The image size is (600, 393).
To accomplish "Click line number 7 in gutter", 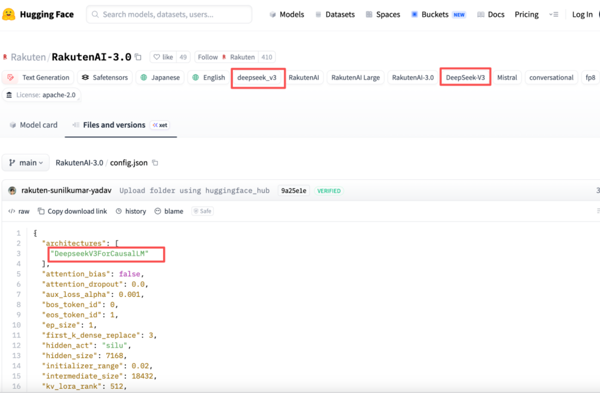I will tap(18, 295).
